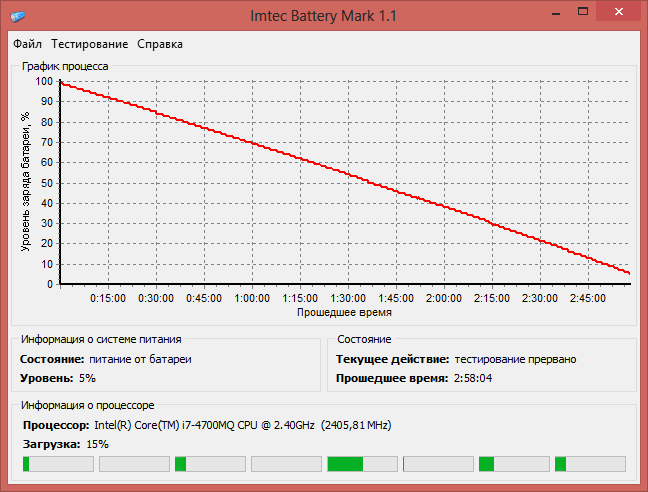Click the 'Текущее действие:' label
The image size is (648, 492).
[393, 359]
